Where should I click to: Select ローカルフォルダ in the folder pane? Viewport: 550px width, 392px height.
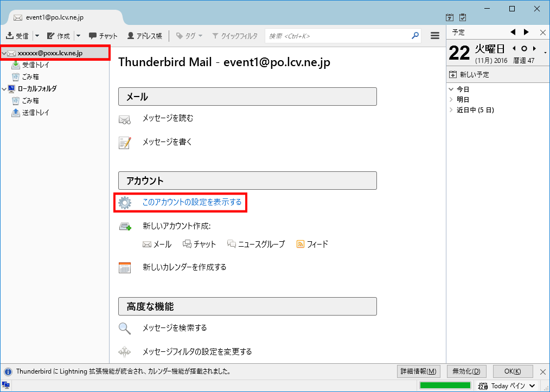[37, 89]
